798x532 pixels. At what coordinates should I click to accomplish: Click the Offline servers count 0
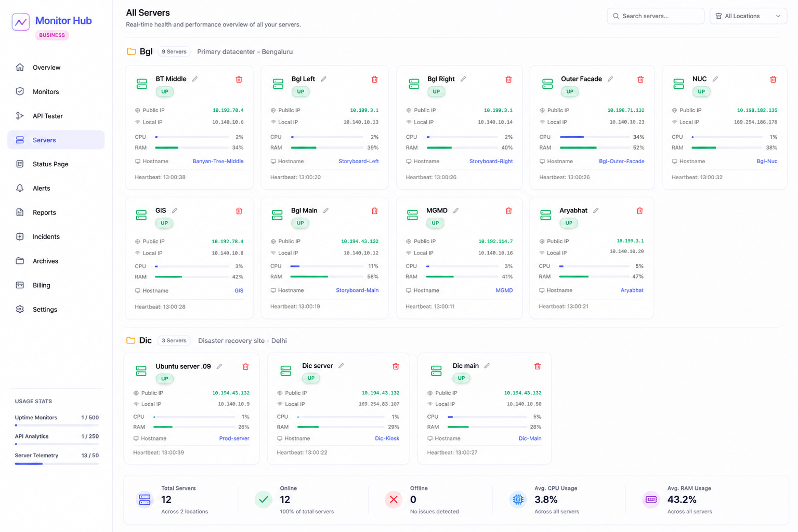(x=413, y=500)
